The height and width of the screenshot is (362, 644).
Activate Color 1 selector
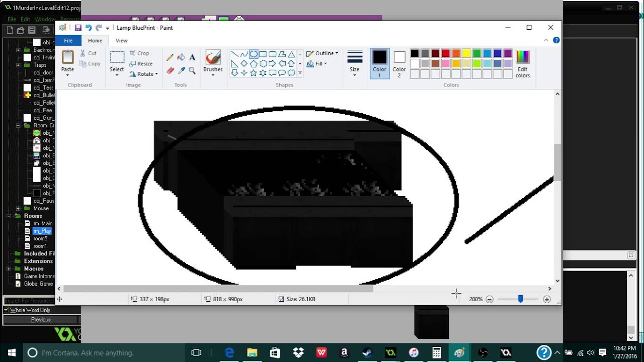(x=380, y=63)
